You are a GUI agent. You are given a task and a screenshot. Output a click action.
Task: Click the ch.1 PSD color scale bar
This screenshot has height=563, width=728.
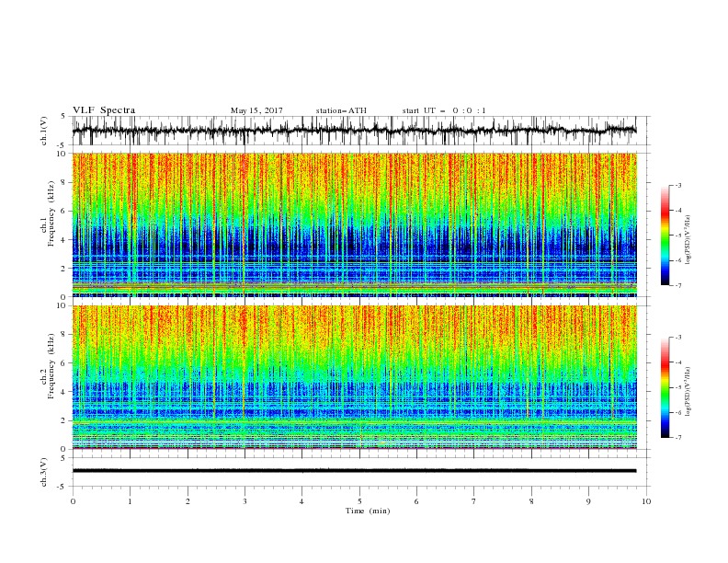[x=665, y=236]
